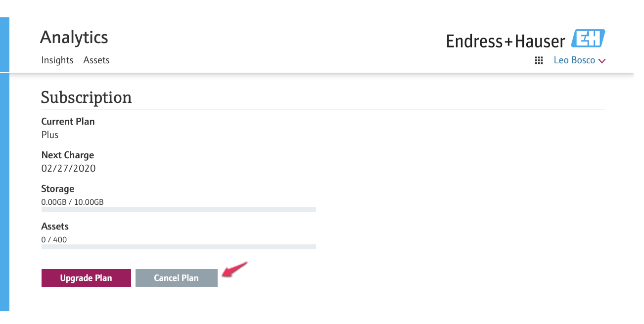Switch to the Insights tab
The image size is (644, 324).
[57, 60]
